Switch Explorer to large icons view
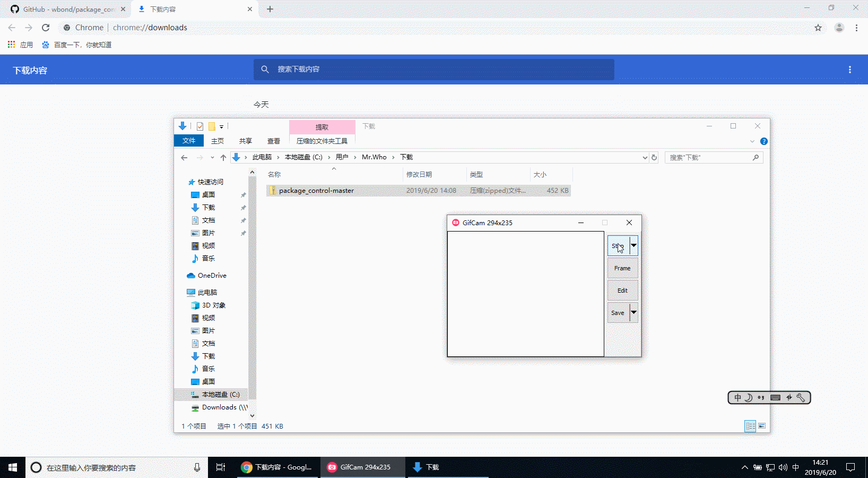868x478 pixels. pyautogui.click(x=762, y=426)
